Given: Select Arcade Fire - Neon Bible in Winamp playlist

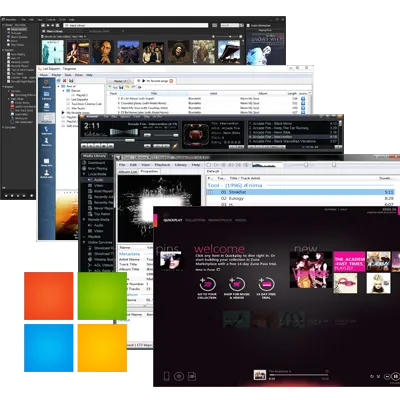Looking at the screenshot, I should pos(294,132).
